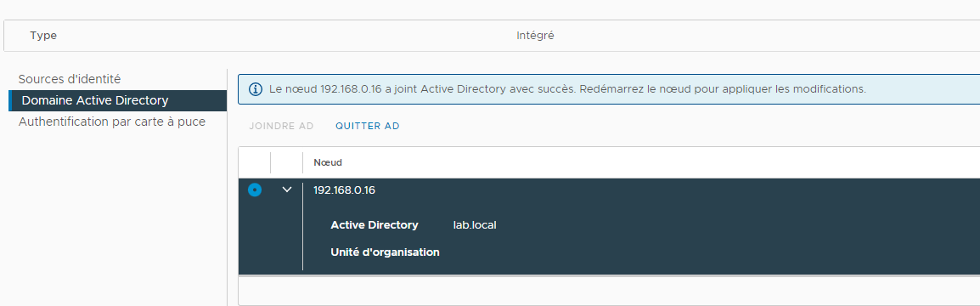The width and height of the screenshot is (980, 306).
Task: Click the QUITTER AD button
Action: point(368,126)
